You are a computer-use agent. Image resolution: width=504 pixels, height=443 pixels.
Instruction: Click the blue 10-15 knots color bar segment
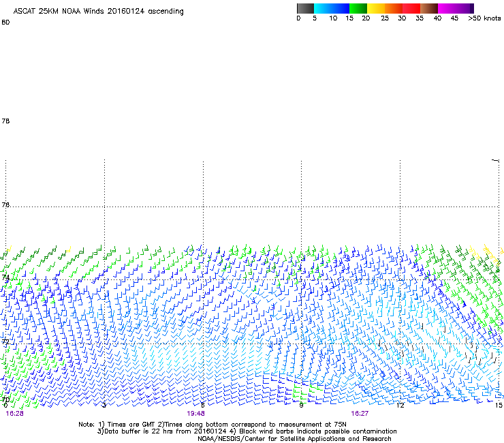click(341, 8)
